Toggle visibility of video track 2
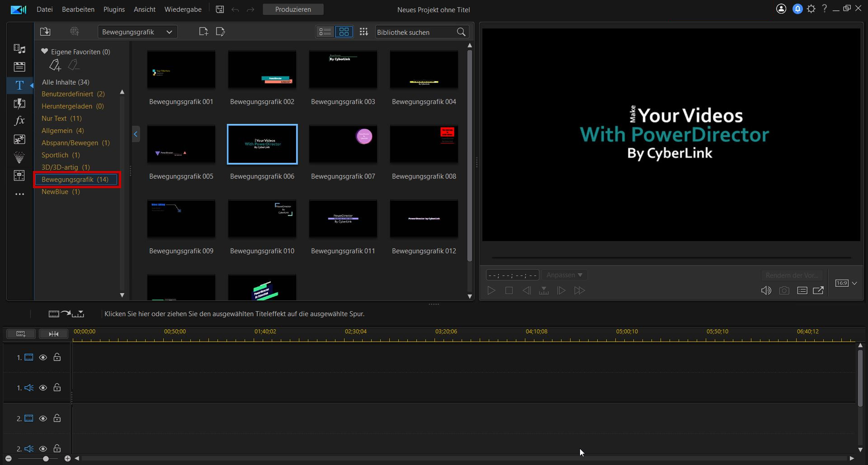The image size is (868, 465). [43, 418]
